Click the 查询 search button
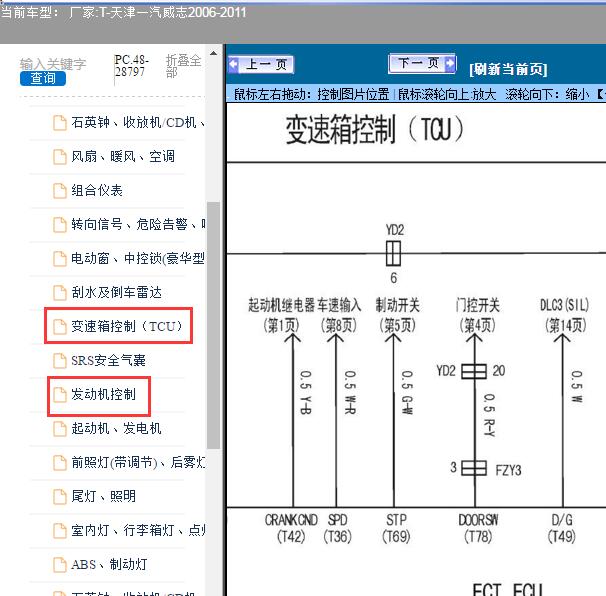The width and height of the screenshot is (606, 596). 43,78
